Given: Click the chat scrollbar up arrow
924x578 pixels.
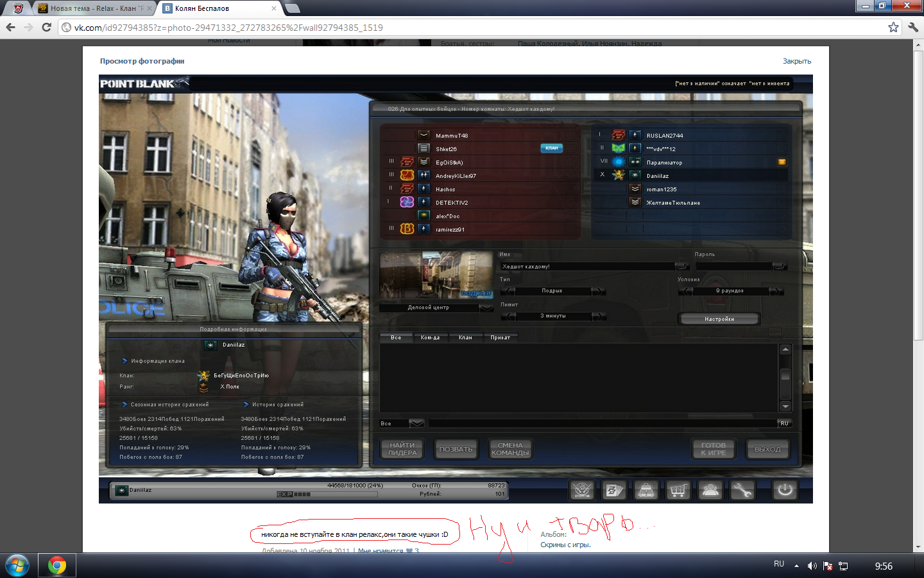Looking at the screenshot, I should (x=785, y=349).
